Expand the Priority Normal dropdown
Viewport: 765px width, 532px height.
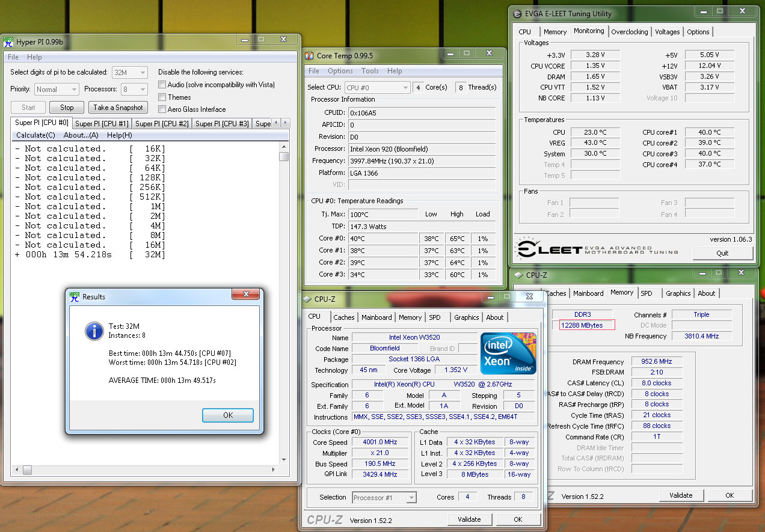point(57,90)
